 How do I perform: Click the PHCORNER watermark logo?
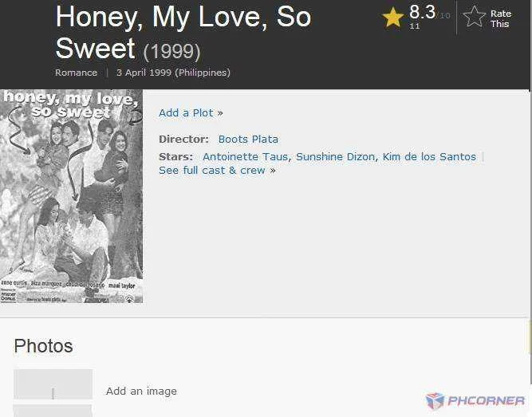coord(475,401)
